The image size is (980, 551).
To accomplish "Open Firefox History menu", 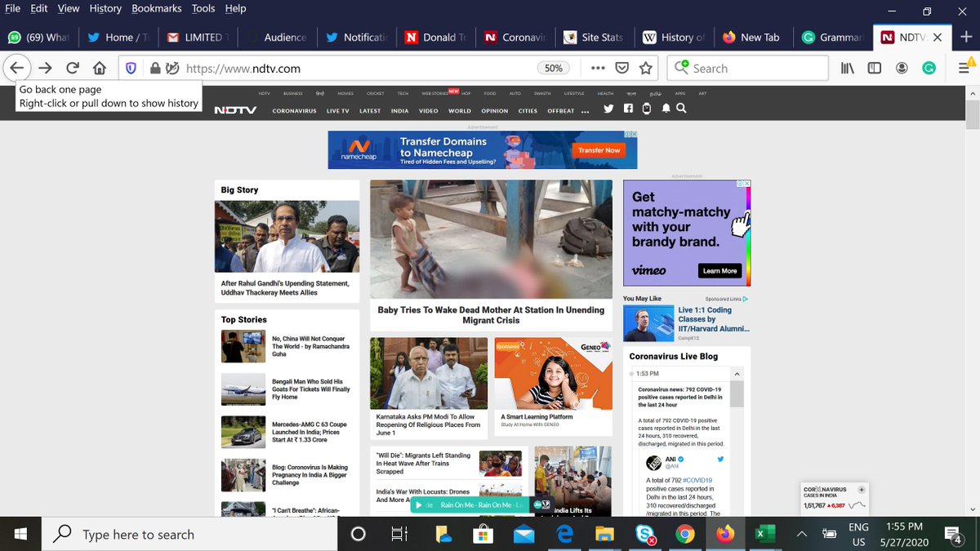I will (105, 8).
